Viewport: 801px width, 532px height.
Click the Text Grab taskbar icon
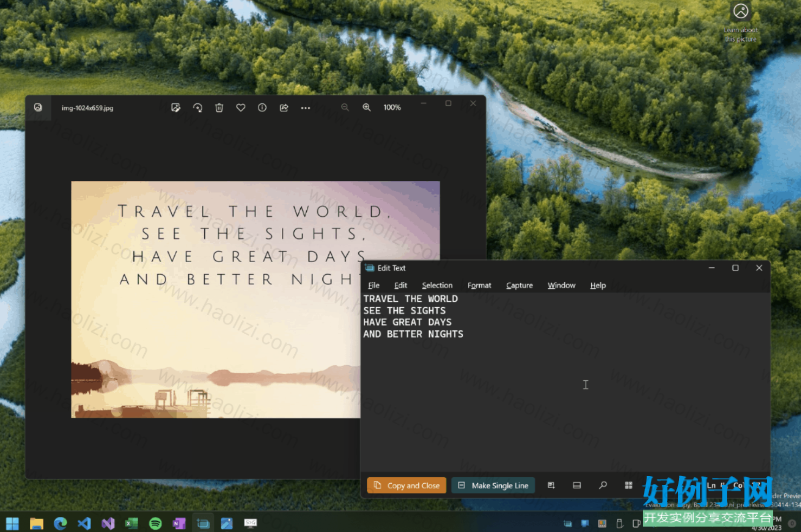[203, 523]
